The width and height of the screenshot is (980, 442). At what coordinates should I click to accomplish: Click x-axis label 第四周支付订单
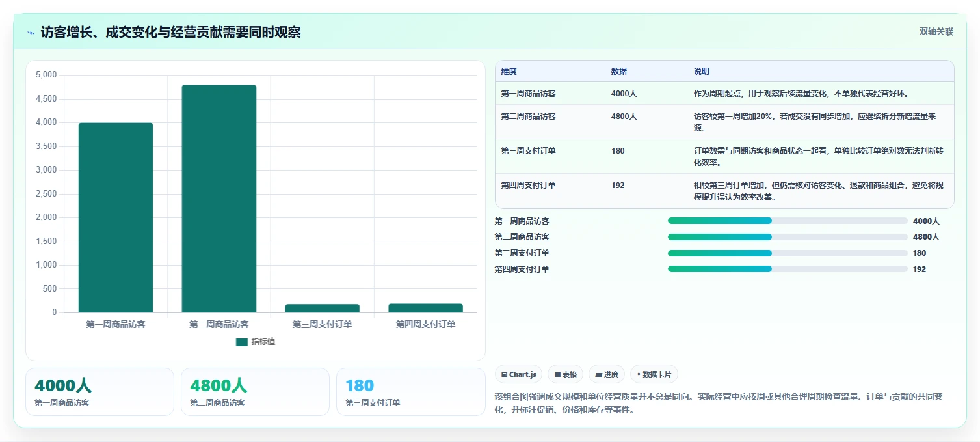point(426,324)
